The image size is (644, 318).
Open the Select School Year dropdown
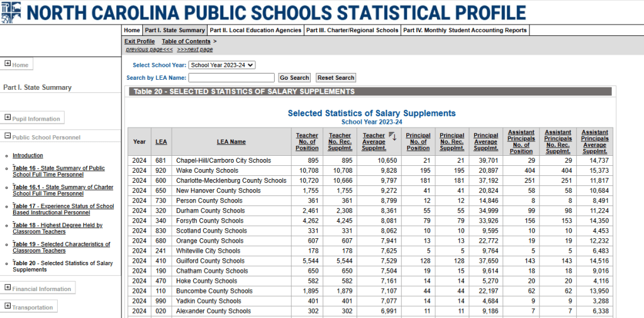[222, 65]
